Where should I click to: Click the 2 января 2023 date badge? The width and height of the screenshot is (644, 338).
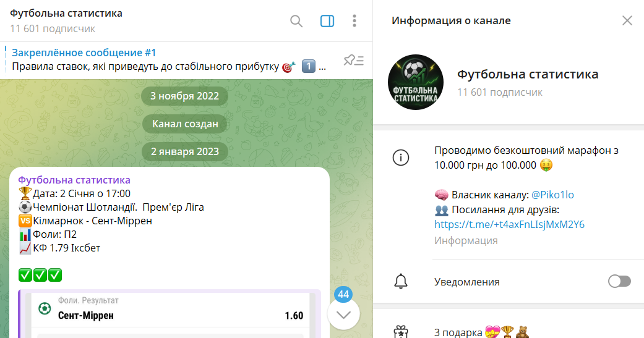coord(185,152)
